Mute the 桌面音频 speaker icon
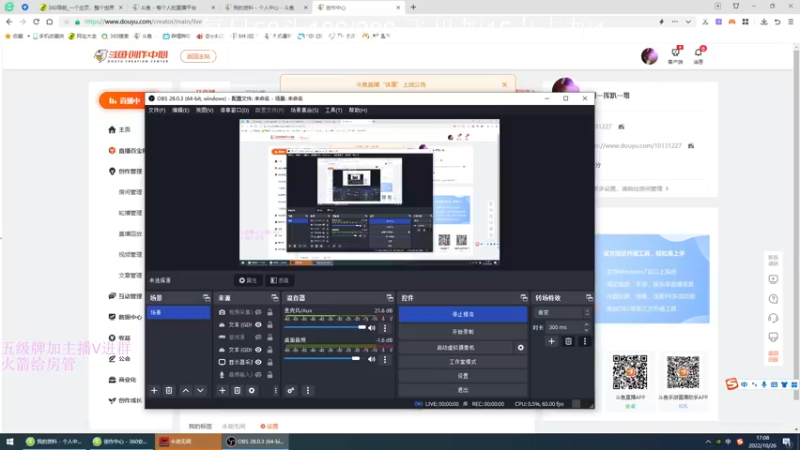 (372, 359)
